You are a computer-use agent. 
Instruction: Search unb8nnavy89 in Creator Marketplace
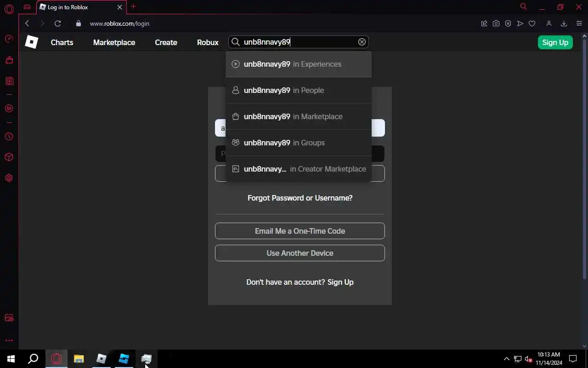pos(299,169)
